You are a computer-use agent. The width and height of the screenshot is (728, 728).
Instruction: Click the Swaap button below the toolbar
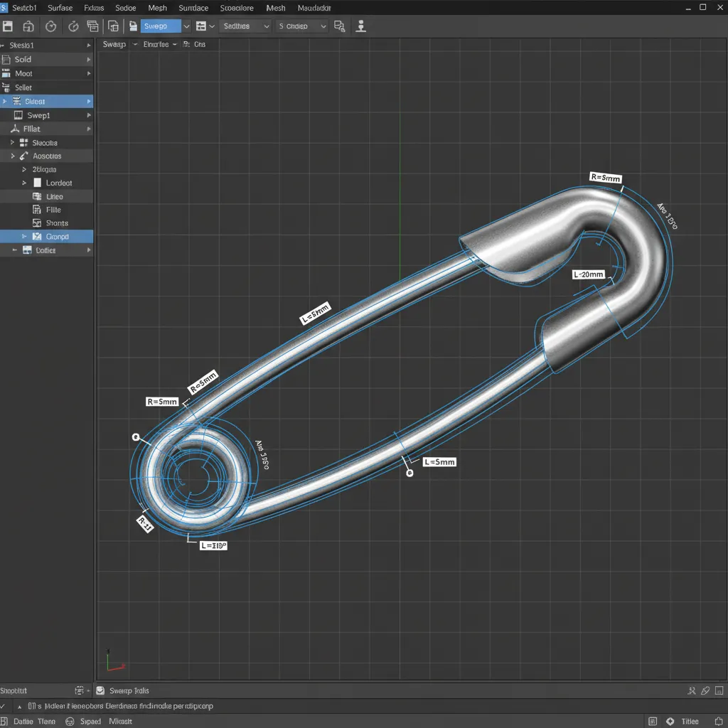[x=114, y=43]
